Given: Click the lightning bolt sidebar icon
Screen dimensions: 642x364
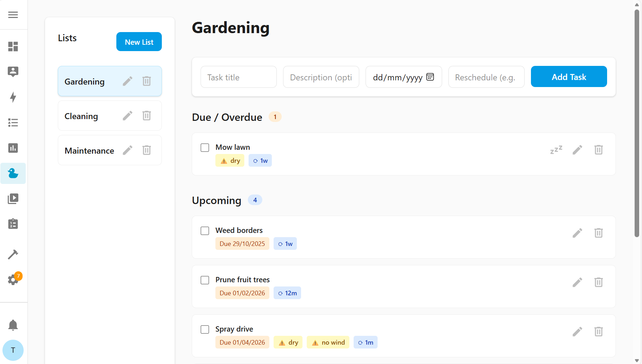Looking at the screenshot, I should [x=13, y=97].
